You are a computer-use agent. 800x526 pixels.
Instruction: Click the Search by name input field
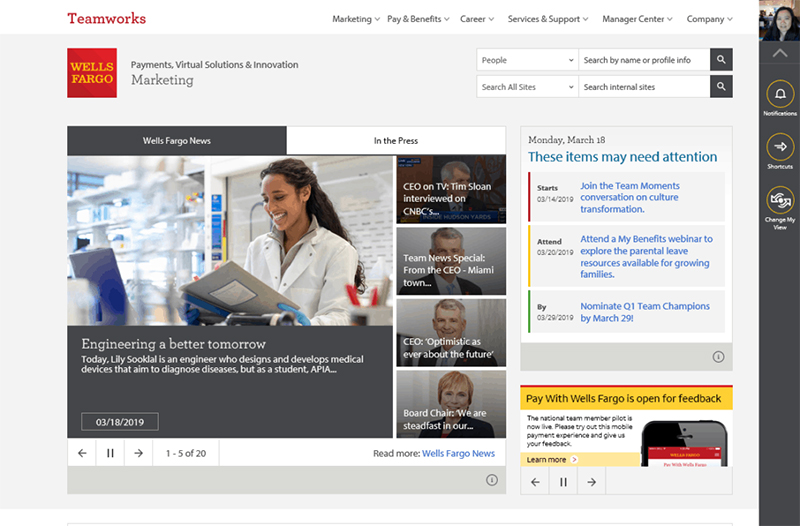click(643, 60)
